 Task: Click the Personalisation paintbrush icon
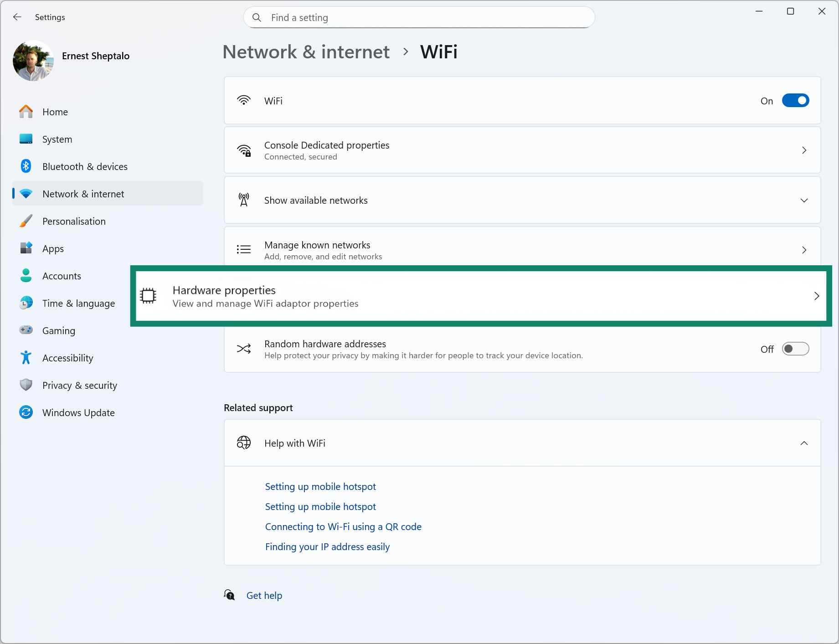pos(26,221)
